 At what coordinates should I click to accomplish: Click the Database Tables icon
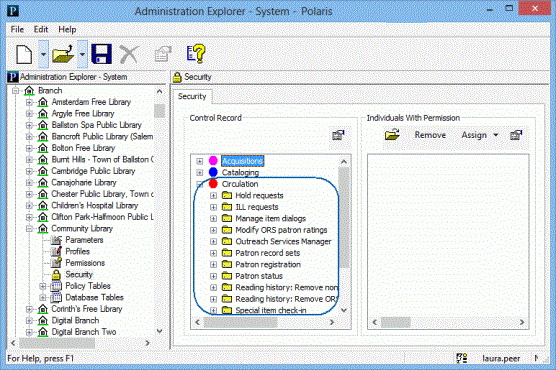point(56,297)
